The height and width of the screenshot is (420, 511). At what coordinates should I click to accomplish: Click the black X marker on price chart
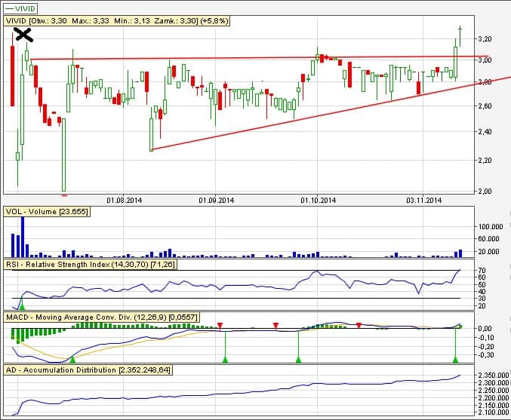pos(24,34)
